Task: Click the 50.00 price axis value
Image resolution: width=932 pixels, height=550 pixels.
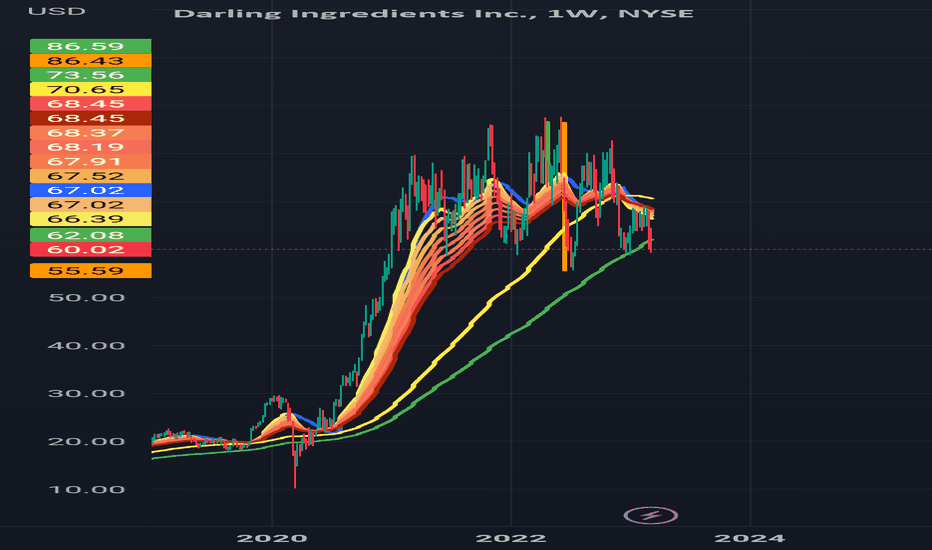Action: point(86,297)
